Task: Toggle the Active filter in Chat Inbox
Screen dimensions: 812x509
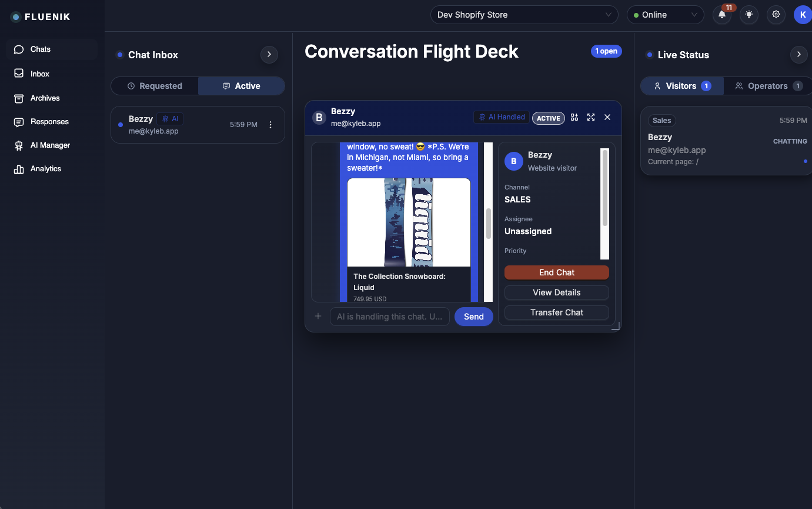Action: 242,85
